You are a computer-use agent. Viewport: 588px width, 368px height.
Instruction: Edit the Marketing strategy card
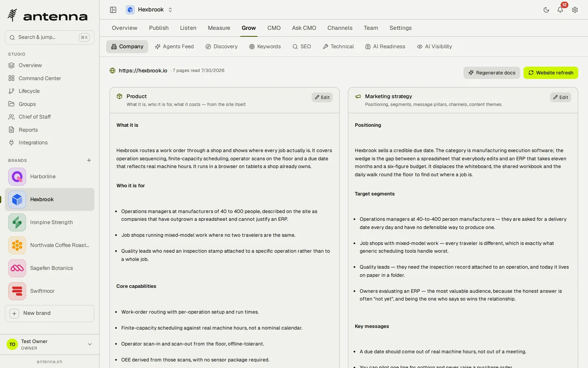point(561,97)
